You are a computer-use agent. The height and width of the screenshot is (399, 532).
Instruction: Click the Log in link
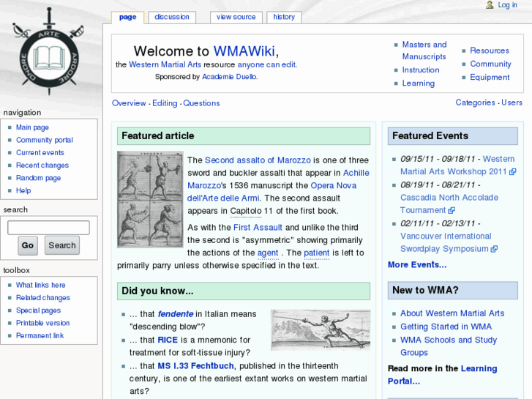tap(507, 4)
